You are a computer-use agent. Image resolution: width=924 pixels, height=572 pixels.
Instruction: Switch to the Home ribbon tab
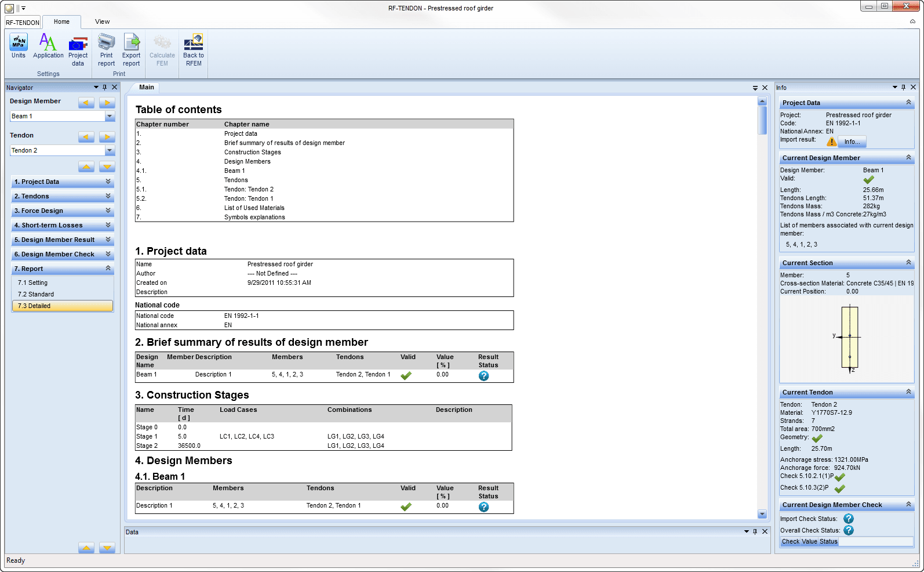pos(61,21)
